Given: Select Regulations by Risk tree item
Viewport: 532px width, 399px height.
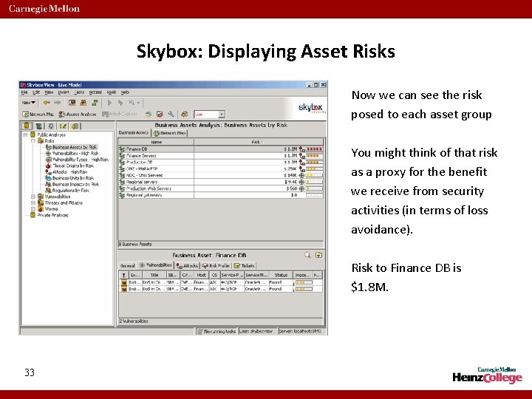Looking at the screenshot, I should coord(67,191).
